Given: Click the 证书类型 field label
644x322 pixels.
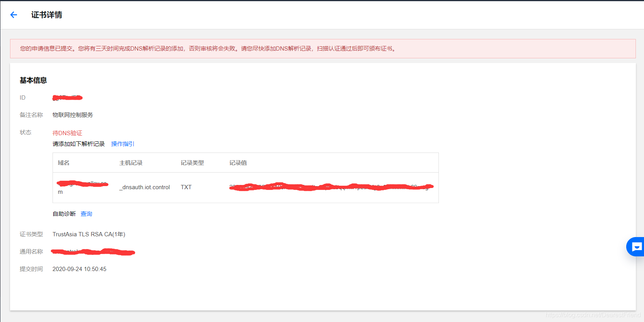Looking at the screenshot, I should tap(31, 234).
